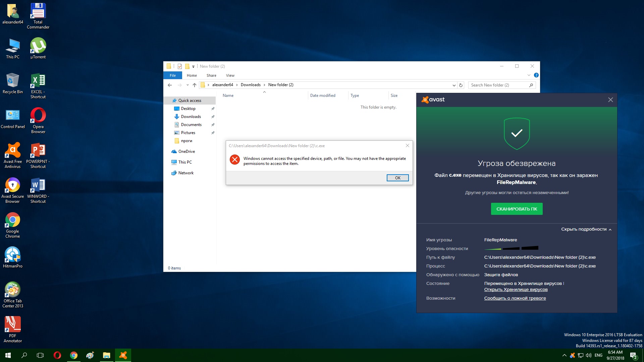Click the Up directory arrow

195,85
